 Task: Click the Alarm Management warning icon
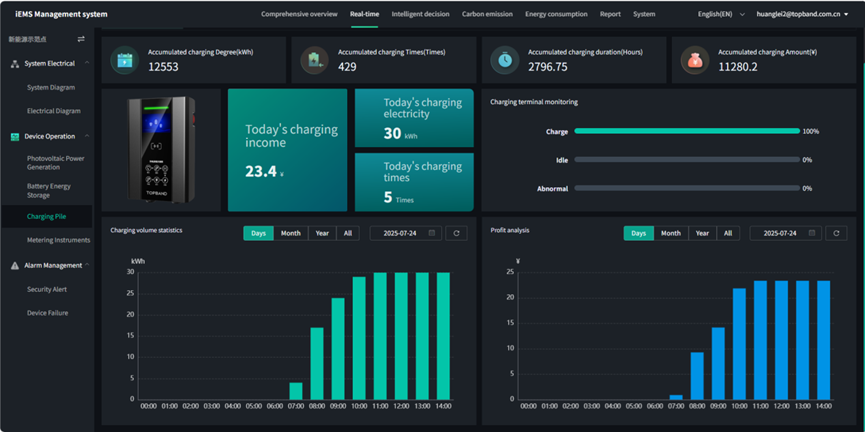pyautogui.click(x=15, y=265)
